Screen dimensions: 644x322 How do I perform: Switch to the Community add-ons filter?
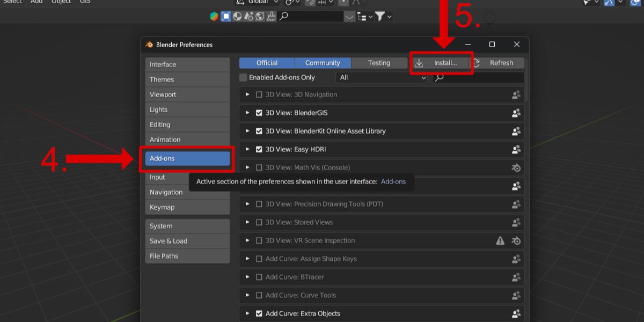323,63
